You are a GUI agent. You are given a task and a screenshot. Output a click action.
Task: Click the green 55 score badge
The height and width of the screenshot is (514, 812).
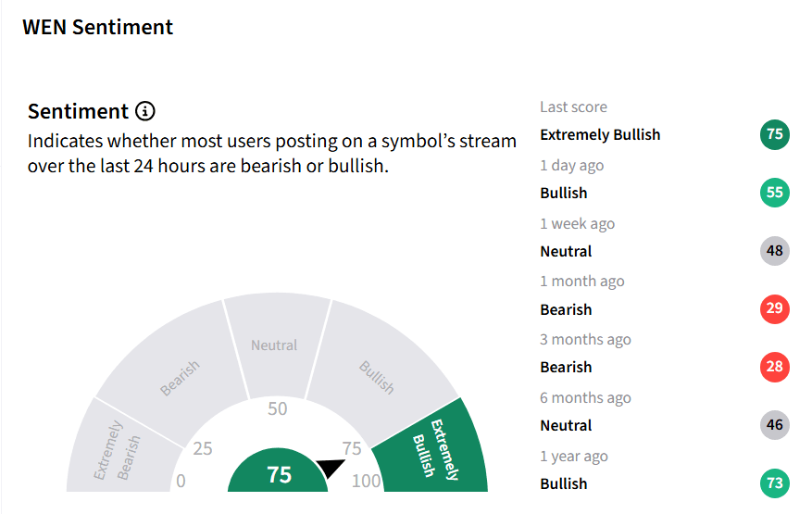(x=774, y=193)
